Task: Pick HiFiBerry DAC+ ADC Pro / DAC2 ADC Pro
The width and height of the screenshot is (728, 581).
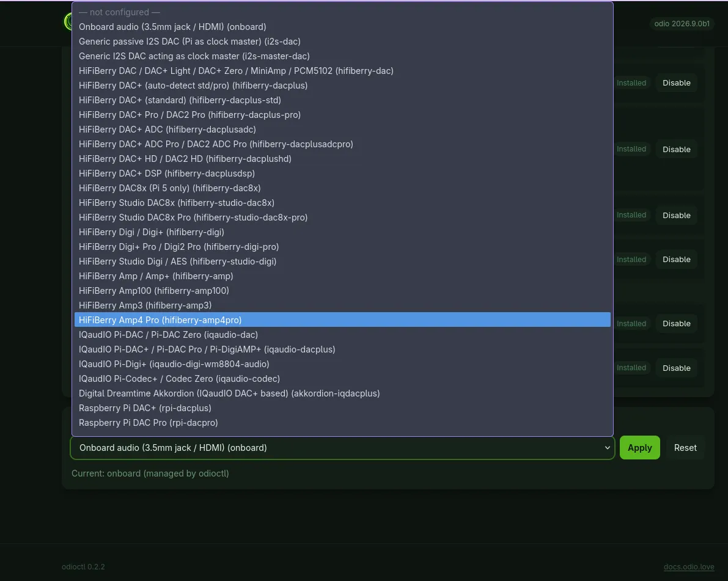Action: pos(342,144)
